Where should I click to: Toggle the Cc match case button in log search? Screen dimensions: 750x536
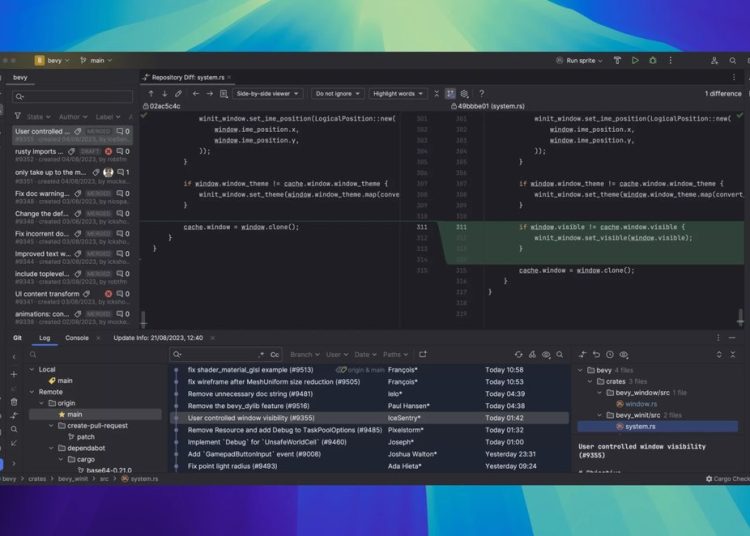coord(275,354)
